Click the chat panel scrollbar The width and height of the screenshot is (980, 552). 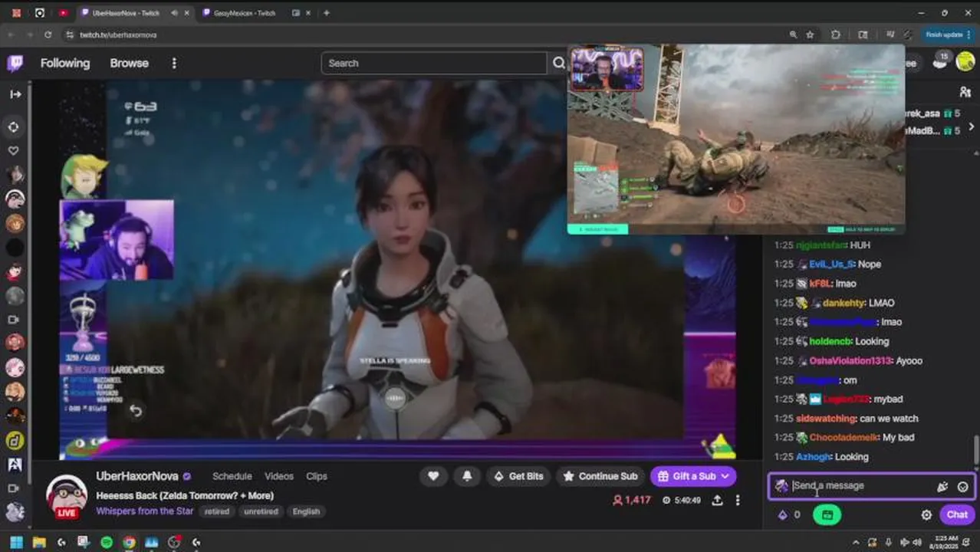[x=976, y=449]
